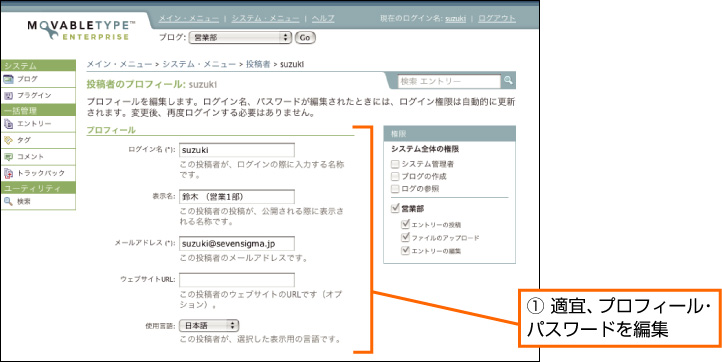The image size is (722, 362).
Task: Uncheck the ファイルのアップロード checkbox
Action: pos(406,238)
